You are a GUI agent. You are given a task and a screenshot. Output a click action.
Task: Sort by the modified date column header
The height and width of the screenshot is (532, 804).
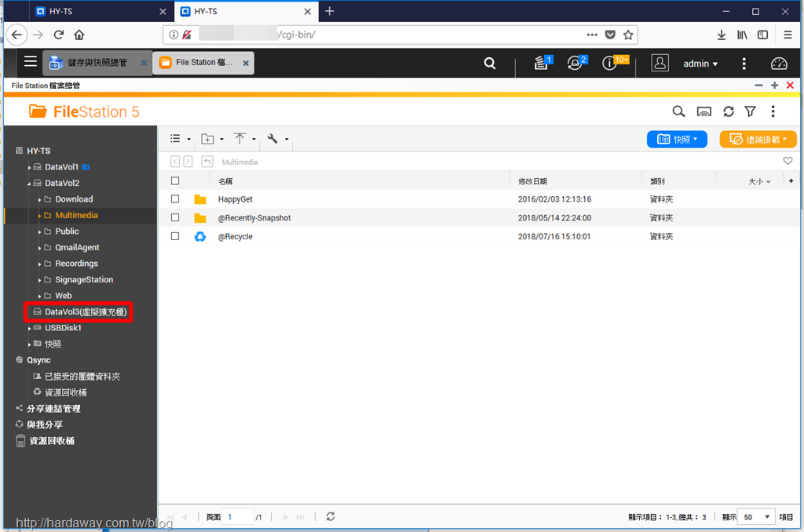pos(532,181)
